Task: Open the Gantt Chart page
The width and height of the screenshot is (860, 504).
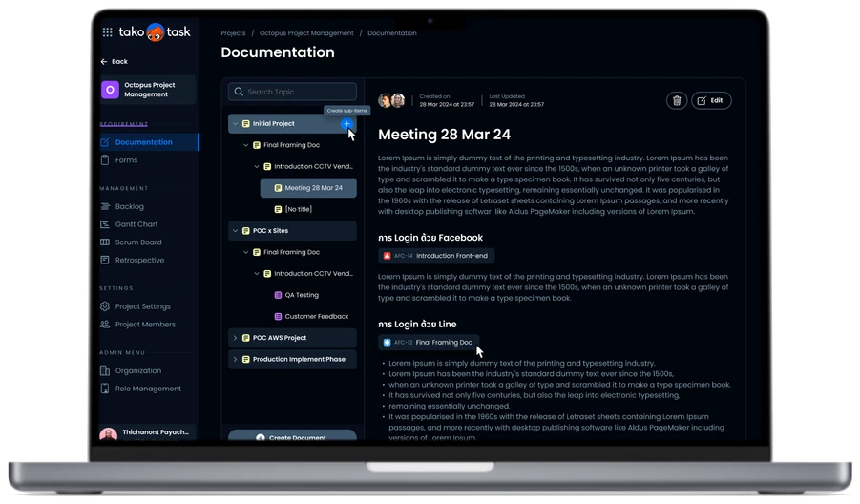Action: point(136,224)
